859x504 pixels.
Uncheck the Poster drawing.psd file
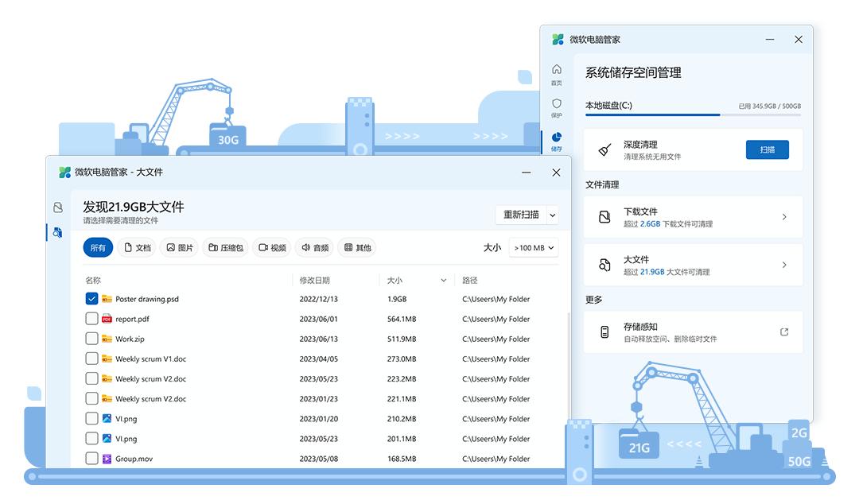click(x=91, y=299)
